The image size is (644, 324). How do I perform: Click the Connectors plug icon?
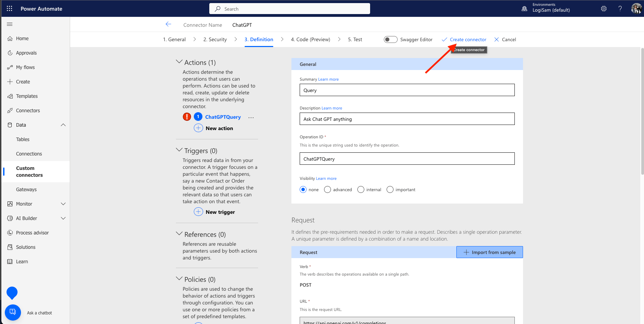click(x=10, y=111)
